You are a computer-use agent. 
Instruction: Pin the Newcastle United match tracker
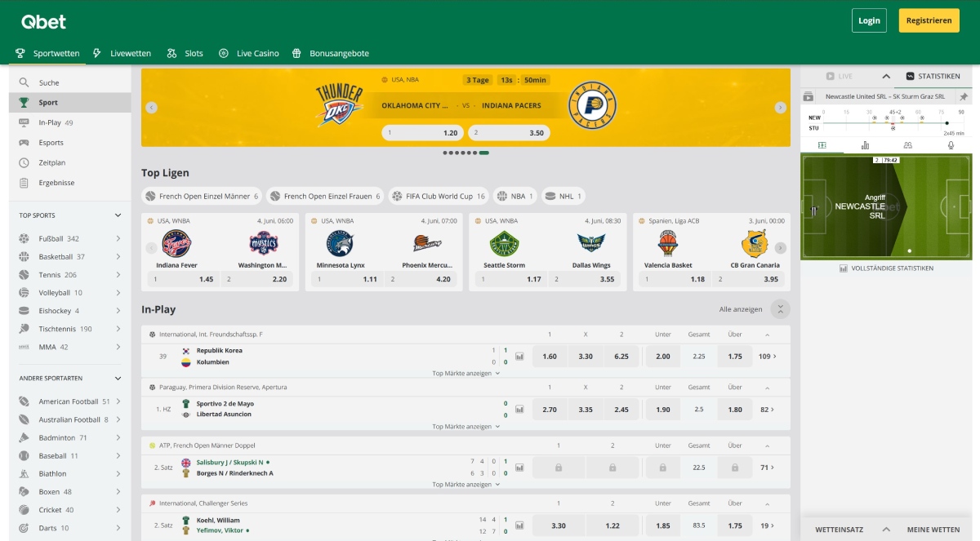tap(964, 96)
